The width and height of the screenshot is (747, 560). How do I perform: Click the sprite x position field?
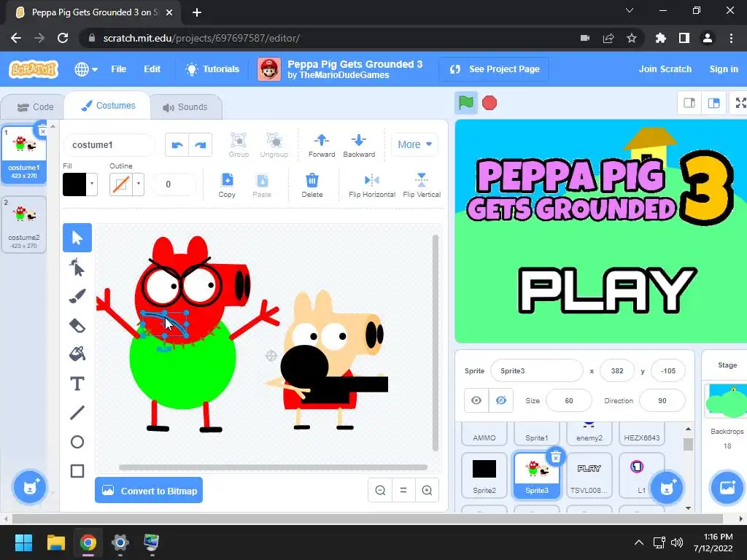click(617, 370)
